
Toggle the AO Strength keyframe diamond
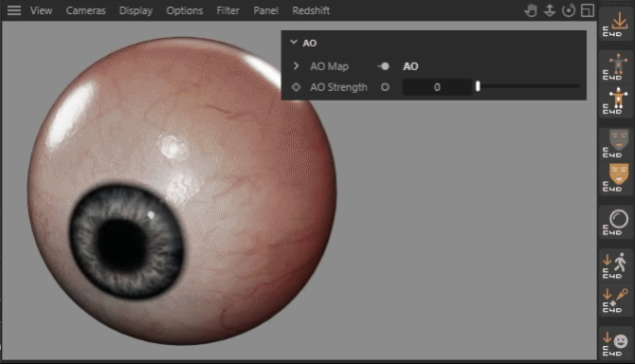pos(296,87)
